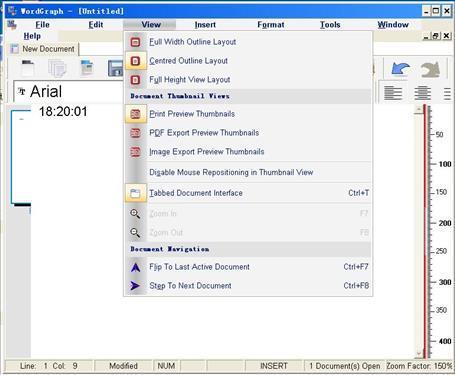The height and width of the screenshot is (375, 455).
Task: Click the Modified status bar field
Action: click(x=123, y=366)
